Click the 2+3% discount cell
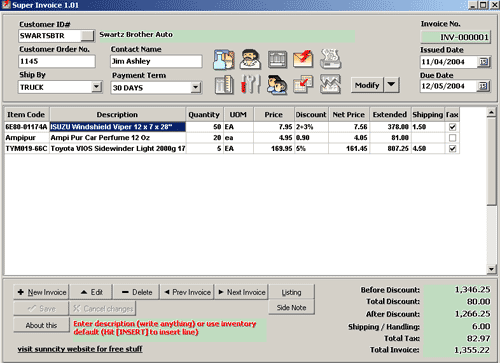 tap(311, 127)
